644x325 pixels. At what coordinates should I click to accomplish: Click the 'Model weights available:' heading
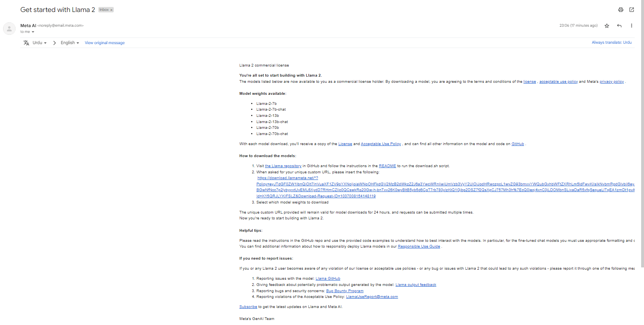pos(263,94)
